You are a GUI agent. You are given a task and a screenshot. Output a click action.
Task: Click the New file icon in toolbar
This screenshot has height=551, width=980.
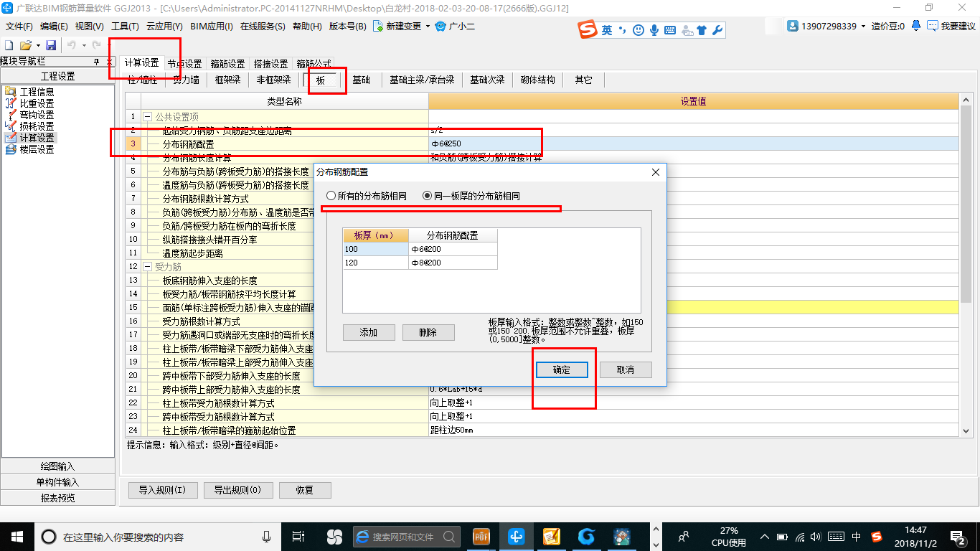click(9, 45)
